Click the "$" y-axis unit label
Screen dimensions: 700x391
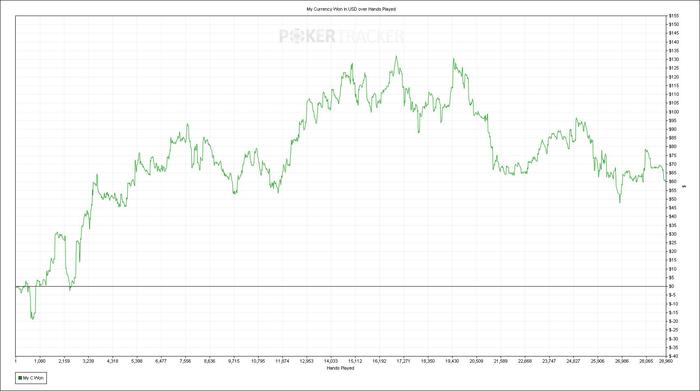click(685, 186)
